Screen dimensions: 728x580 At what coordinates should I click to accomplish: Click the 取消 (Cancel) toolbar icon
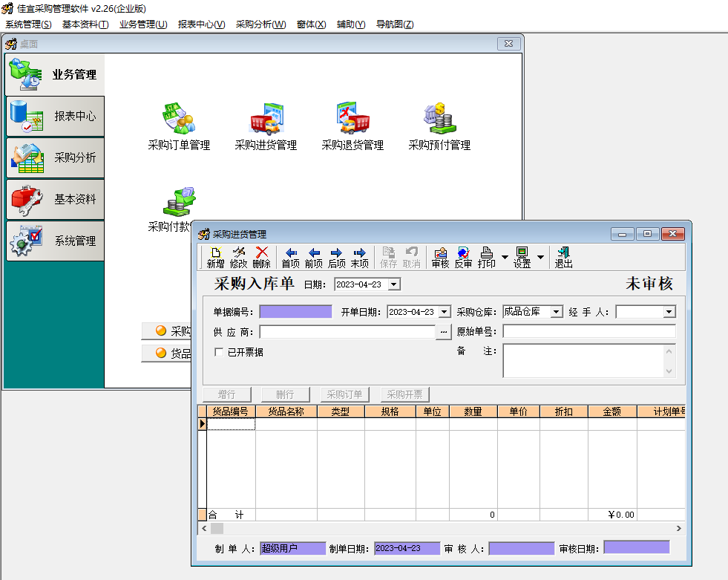click(x=411, y=258)
